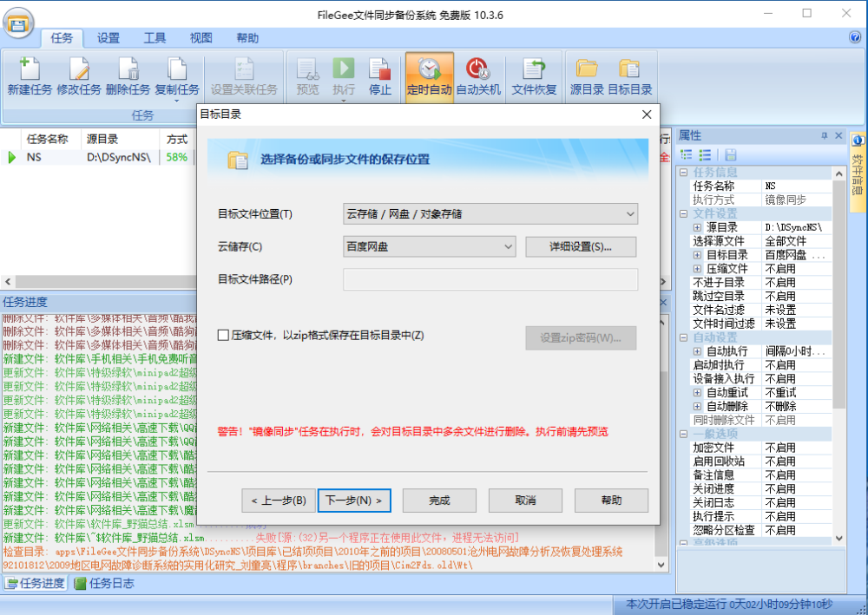Viewport: 868px width, 615px height.
Task: Click the save icon in 属性 panel
Action: point(730,155)
